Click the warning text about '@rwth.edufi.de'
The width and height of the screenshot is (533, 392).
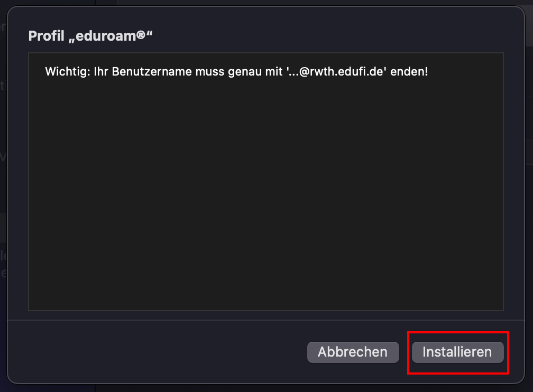click(x=236, y=71)
